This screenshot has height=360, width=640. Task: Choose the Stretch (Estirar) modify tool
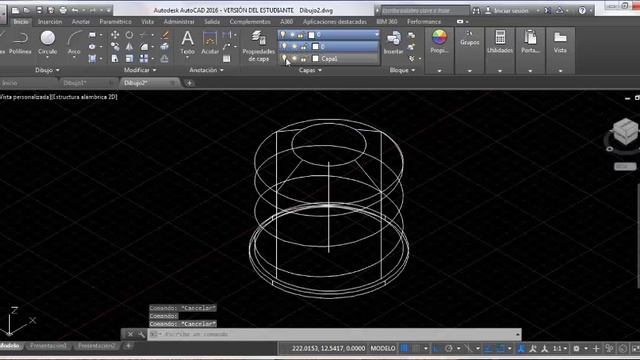coord(115,59)
